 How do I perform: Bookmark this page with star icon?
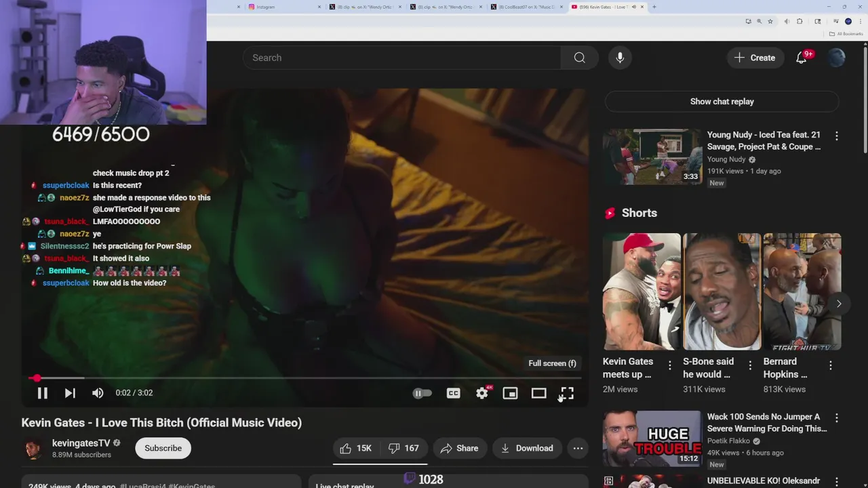click(770, 22)
